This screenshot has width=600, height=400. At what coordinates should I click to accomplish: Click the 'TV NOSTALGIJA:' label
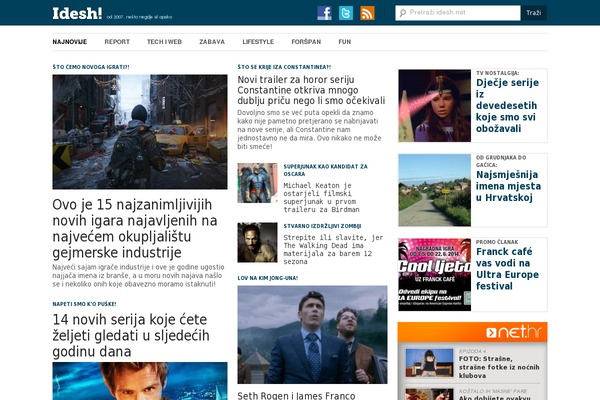coord(497,73)
